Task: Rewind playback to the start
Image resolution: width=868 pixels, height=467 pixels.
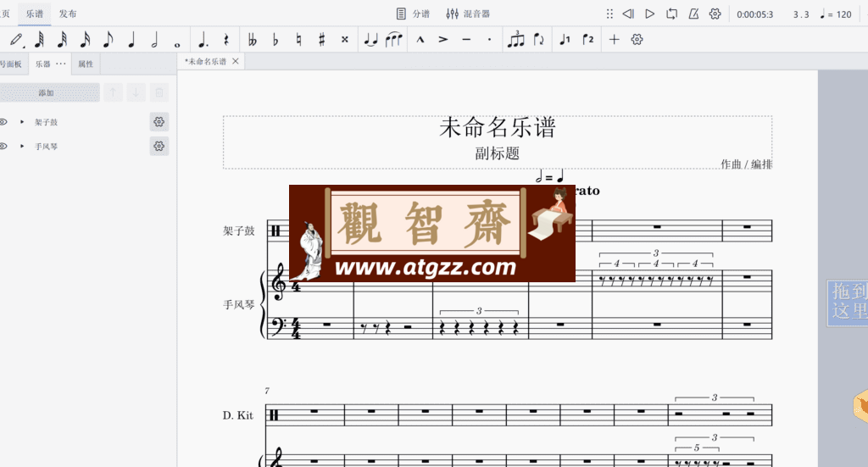Action: pyautogui.click(x=628, y=14)
